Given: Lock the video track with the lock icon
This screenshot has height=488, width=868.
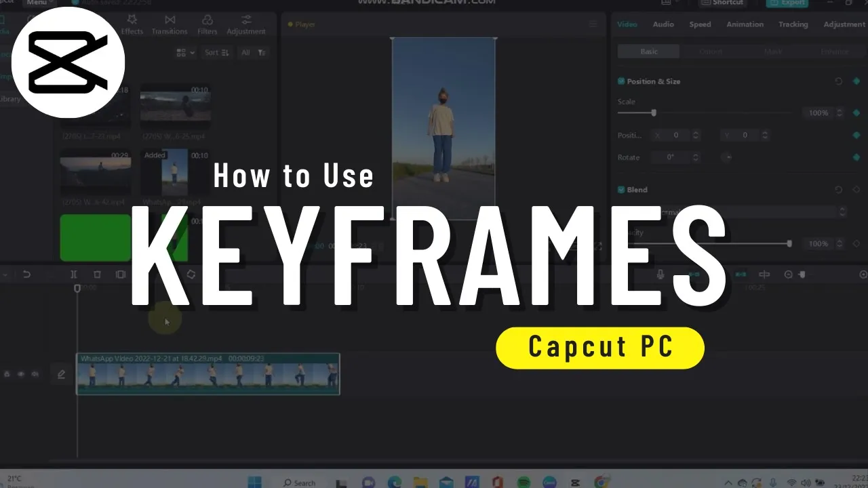Looking at the screenshot, I should [7, 373].
